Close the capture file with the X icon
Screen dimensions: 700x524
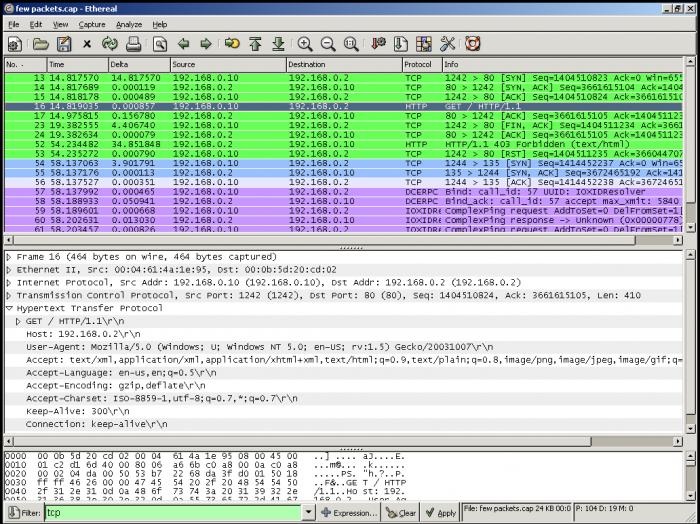(87, 44)
